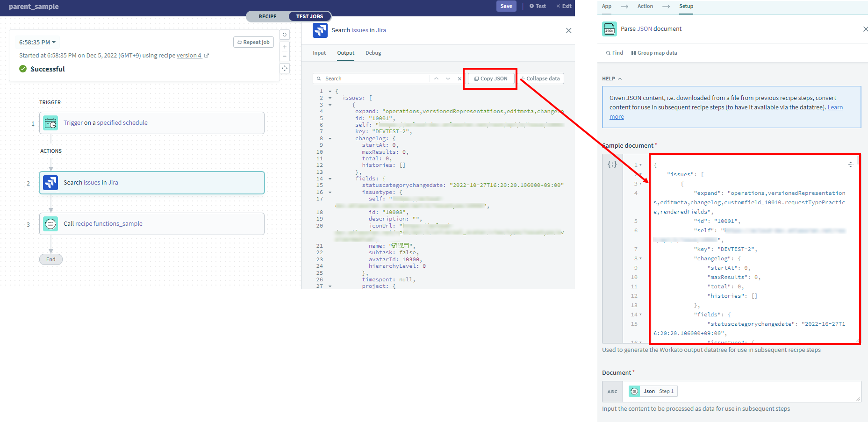868x422 pixels.
Task: Click the Repeat job button
Action: (253, 42)
